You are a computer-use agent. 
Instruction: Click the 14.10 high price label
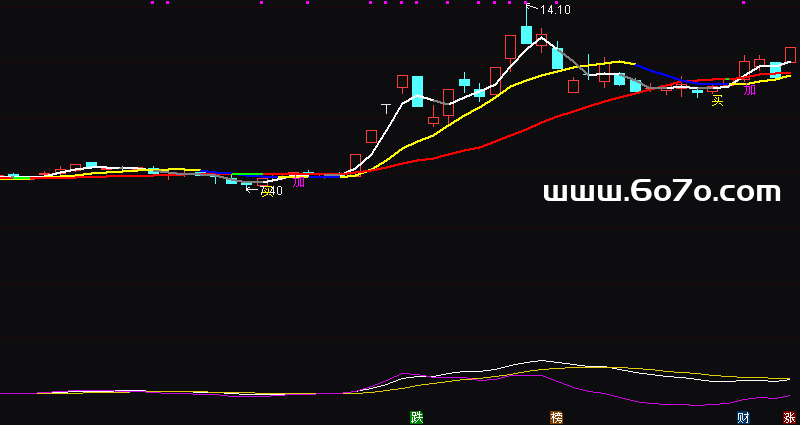pyautogui.click(x=555, y=10)
